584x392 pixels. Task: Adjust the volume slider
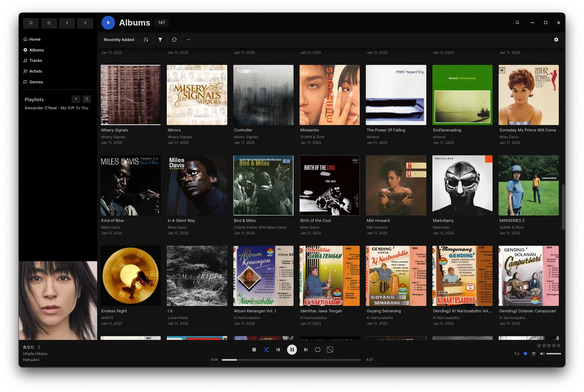pyautogui.click(x=554, y=354)
